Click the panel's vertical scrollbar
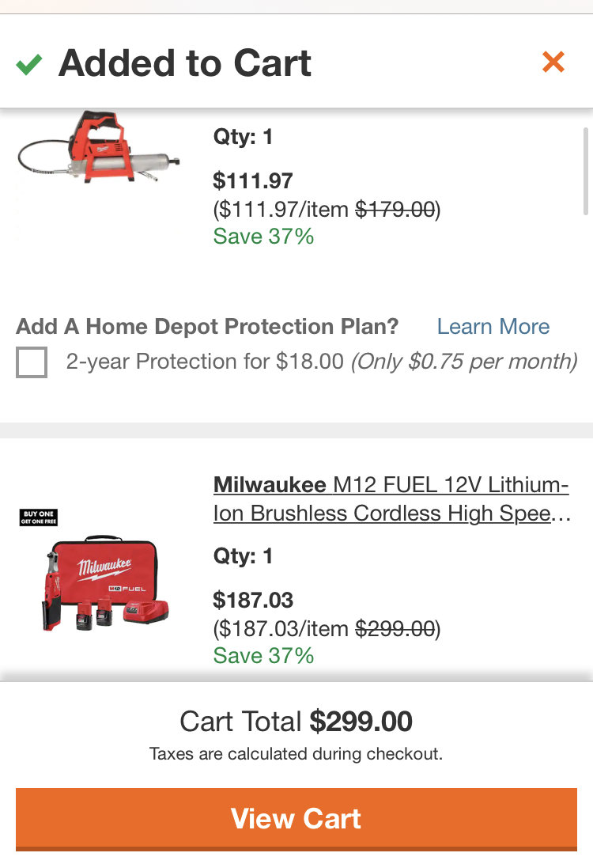The height and width of the screenshot is (868, 593). (x=586, y=171)
